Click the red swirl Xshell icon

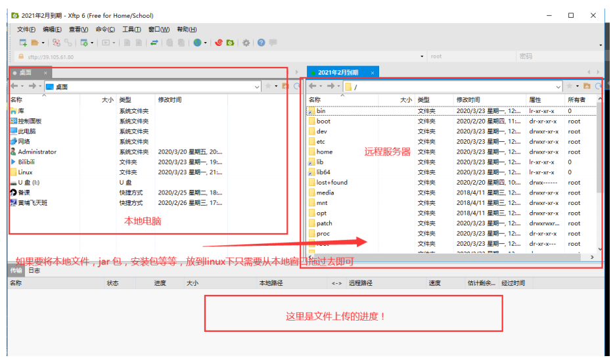coord(219,43)
